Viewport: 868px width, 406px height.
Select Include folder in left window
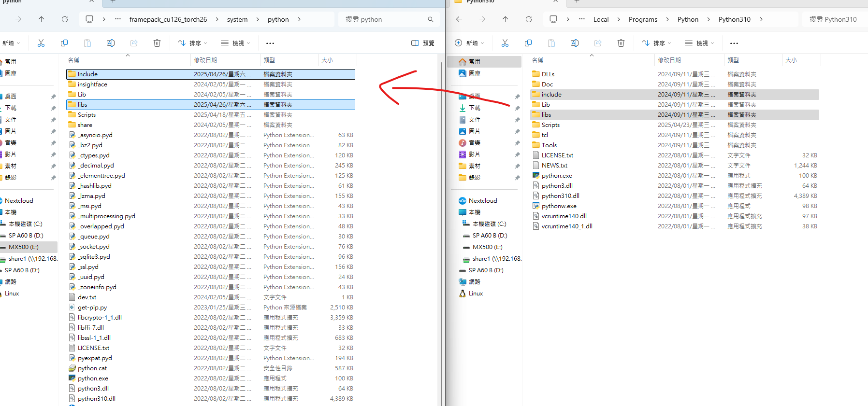tap(211, 74)
